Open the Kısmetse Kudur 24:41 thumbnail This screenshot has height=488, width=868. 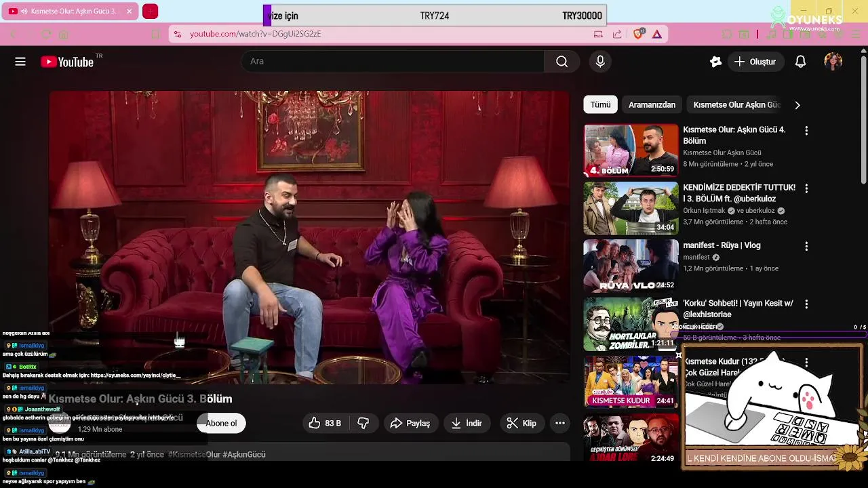[x=631, y=382]
